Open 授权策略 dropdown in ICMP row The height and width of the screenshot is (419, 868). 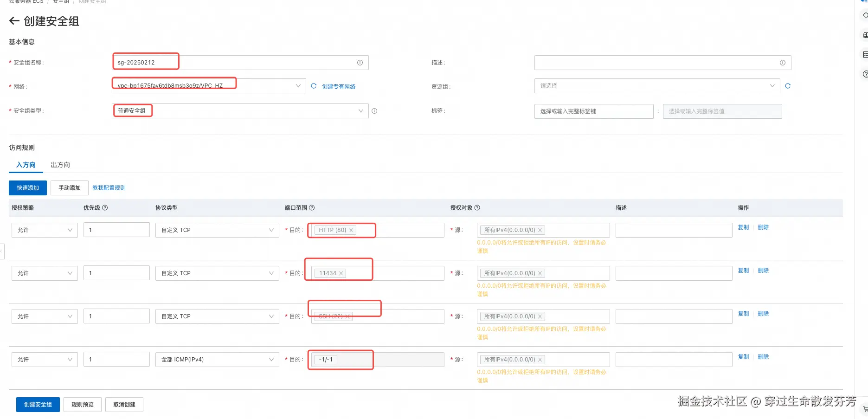click(45, 360)
